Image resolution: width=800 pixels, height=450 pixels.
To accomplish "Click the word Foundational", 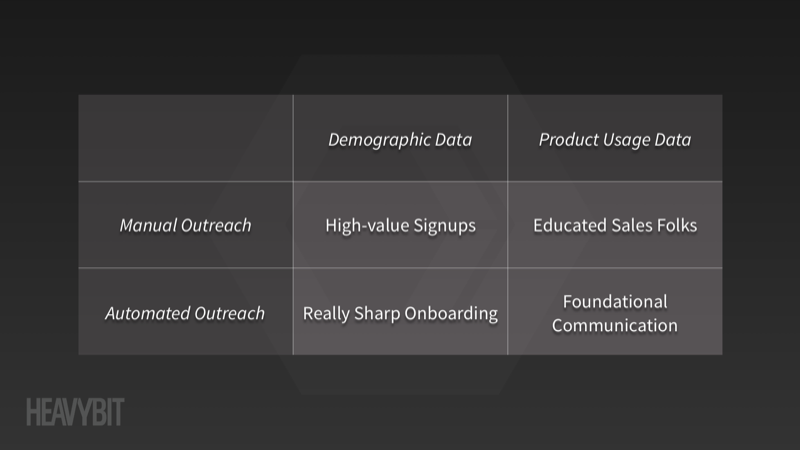I will [x=615, y=302].
